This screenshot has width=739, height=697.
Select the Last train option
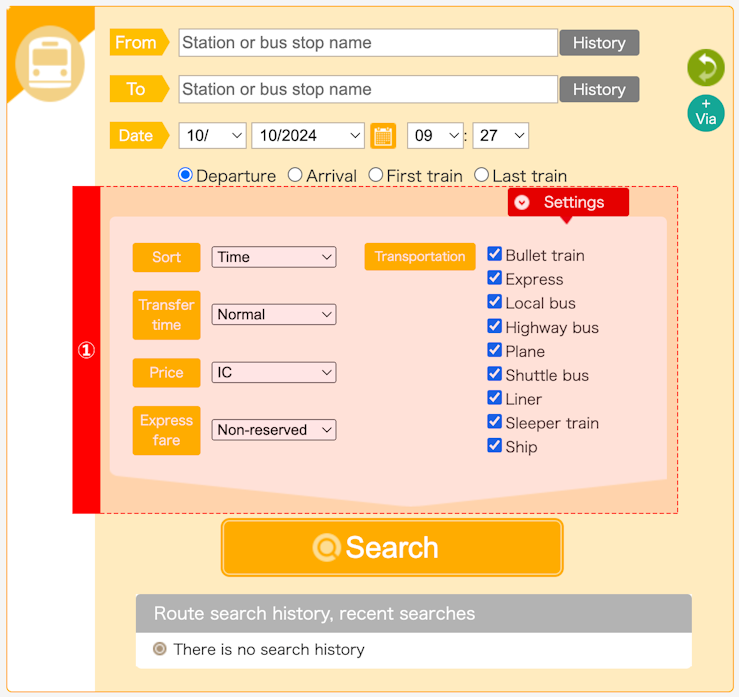tap(481, 175)
